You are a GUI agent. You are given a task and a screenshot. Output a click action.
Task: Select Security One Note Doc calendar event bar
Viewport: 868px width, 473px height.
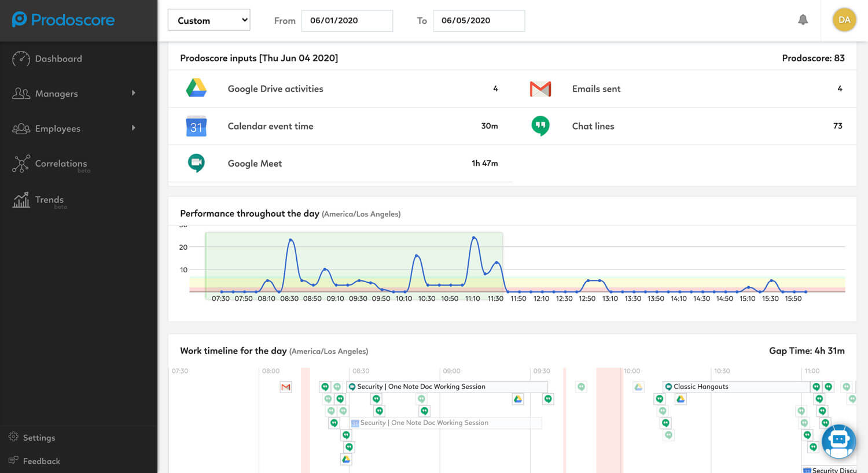pyautogui.click(x=446, y=423)
